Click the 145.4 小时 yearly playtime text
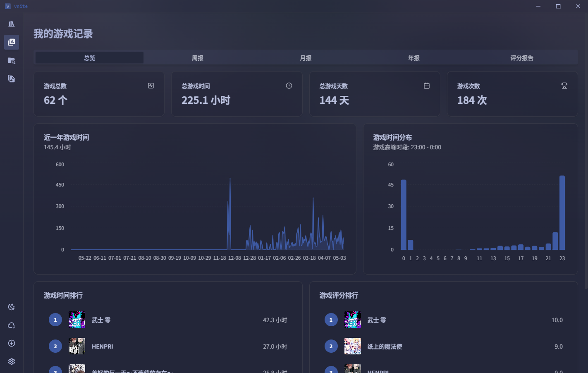The image size is (588, 373). pyautogui.click(x=57, y=147)
